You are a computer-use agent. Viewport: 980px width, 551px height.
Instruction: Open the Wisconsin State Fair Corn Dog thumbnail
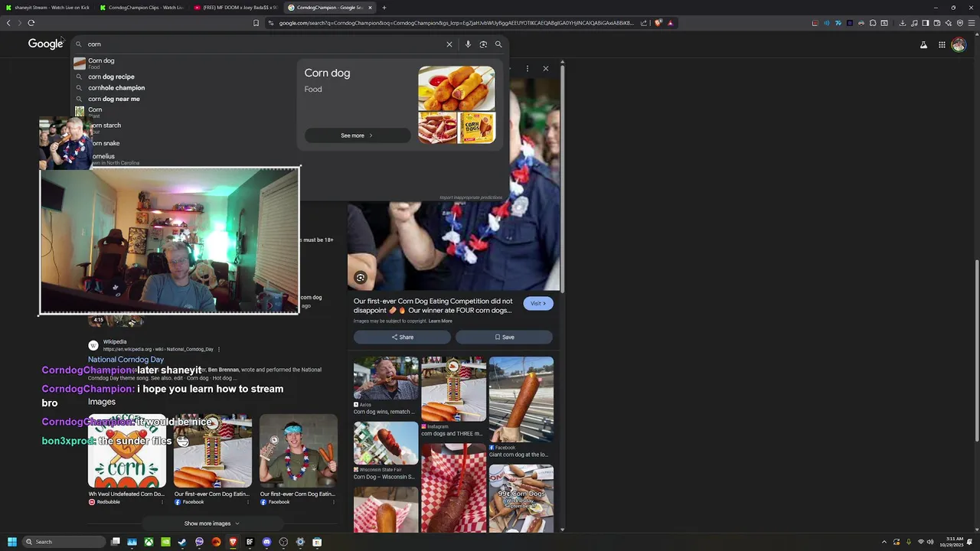[386, 443]
